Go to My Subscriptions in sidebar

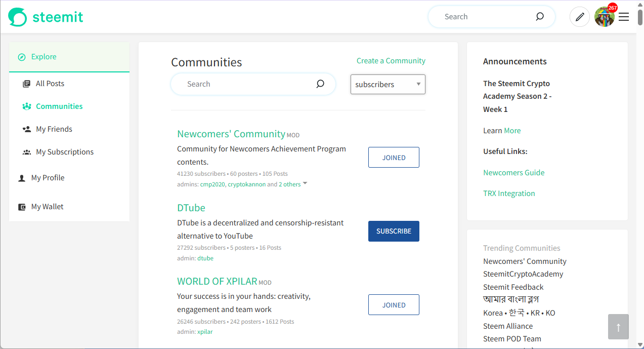[x=65, y=152]
